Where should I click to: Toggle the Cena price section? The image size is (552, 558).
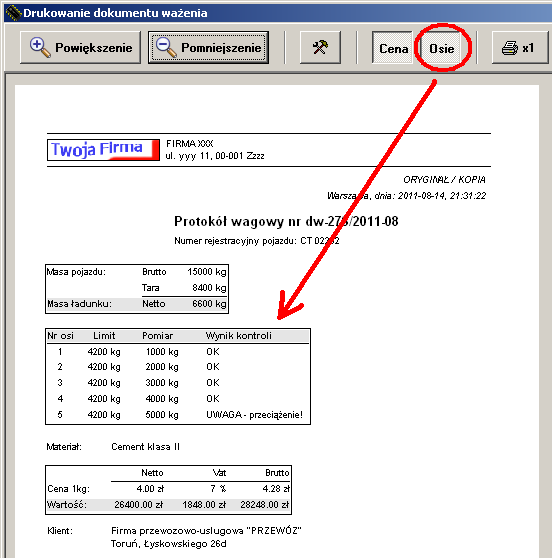pyautogui.click(x=393, y=48)
